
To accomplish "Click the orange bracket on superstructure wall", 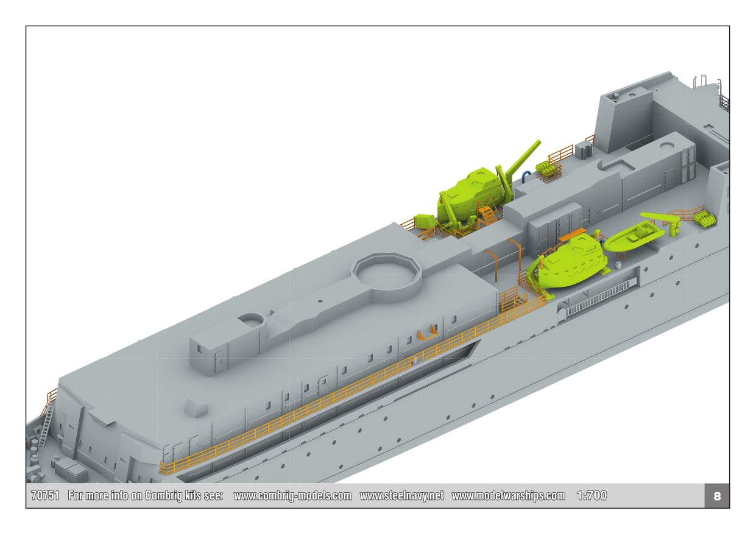I will pyautogui.click(x=427, y=333).
